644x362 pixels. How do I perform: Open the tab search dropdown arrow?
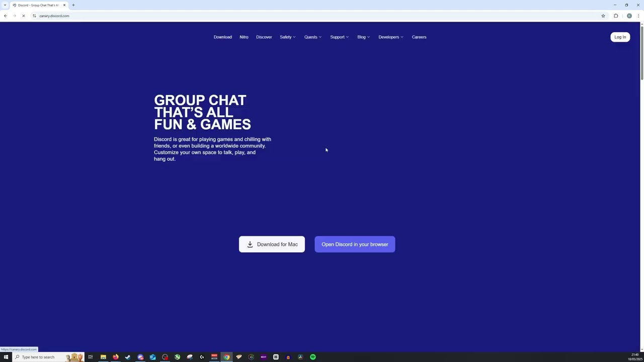pyautogui.click(x=5, y=5)
